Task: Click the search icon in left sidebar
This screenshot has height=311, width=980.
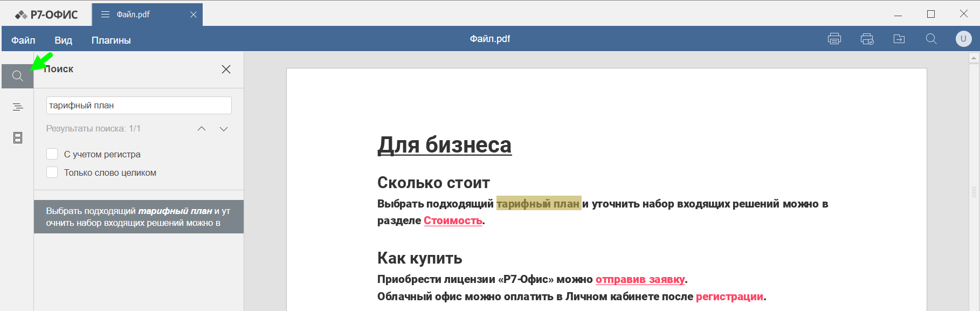Action: [17, 76]
